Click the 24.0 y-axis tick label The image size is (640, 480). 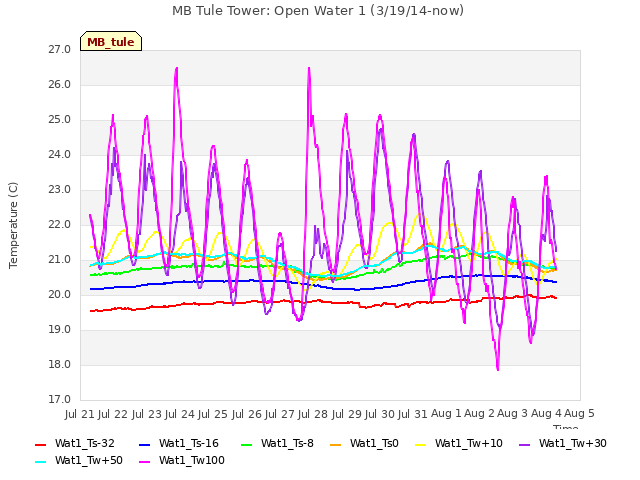pos(60,155)
